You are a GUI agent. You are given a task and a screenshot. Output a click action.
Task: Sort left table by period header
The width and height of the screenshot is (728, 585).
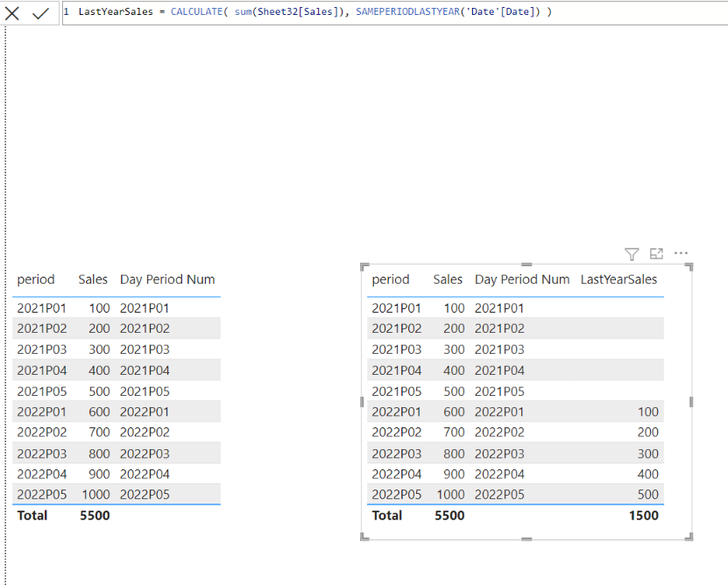click(x=36, y=279)
